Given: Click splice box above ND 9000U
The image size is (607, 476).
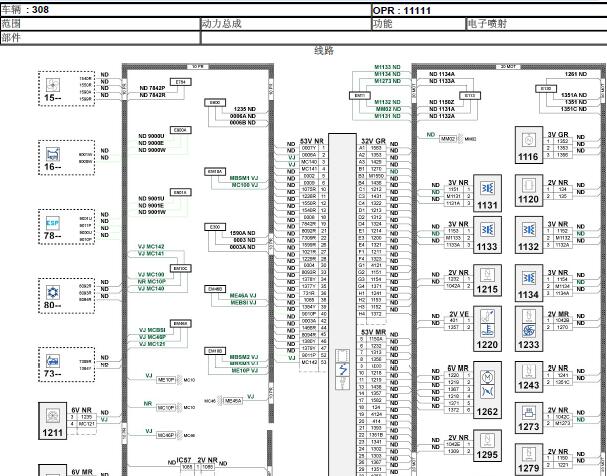Looking at the screenshot, I should pyautogui.click(x=180, y=130).
